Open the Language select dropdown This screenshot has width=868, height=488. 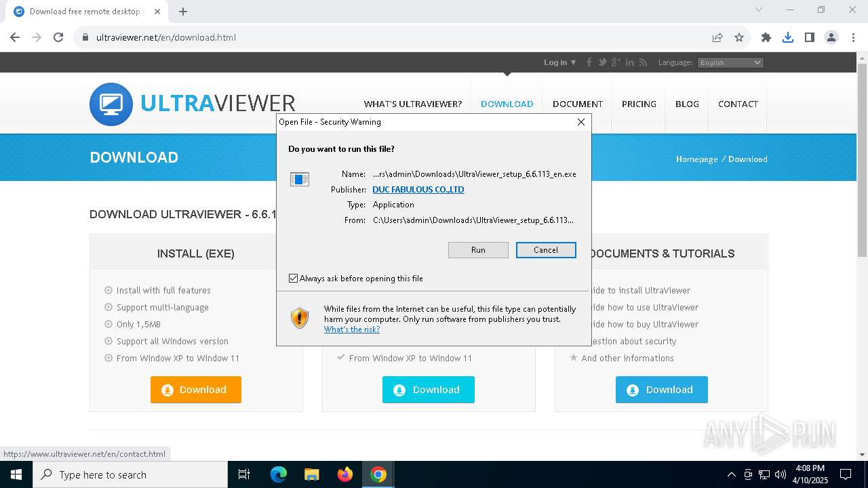point(730,62)
